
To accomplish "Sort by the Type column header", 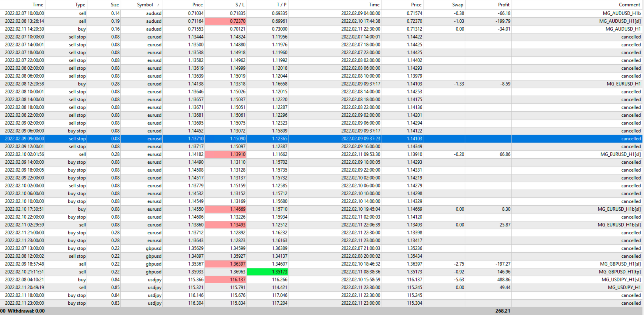I will (x=80, y=5).
